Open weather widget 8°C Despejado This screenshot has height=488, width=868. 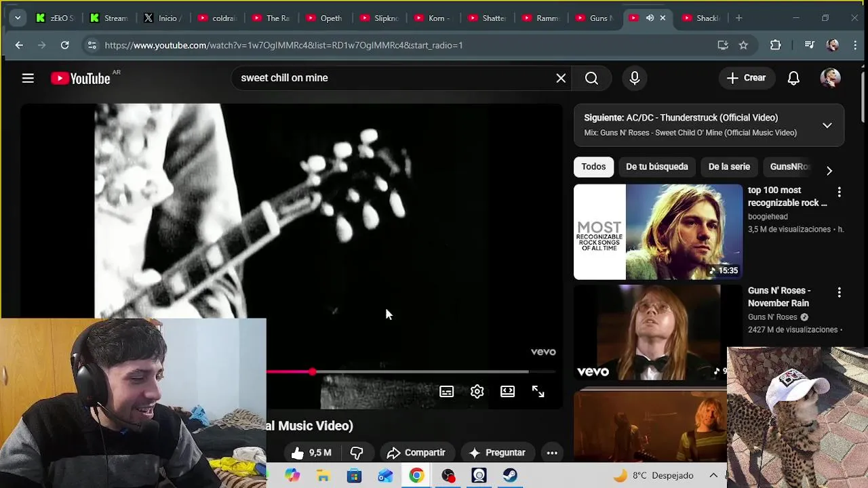654,476
